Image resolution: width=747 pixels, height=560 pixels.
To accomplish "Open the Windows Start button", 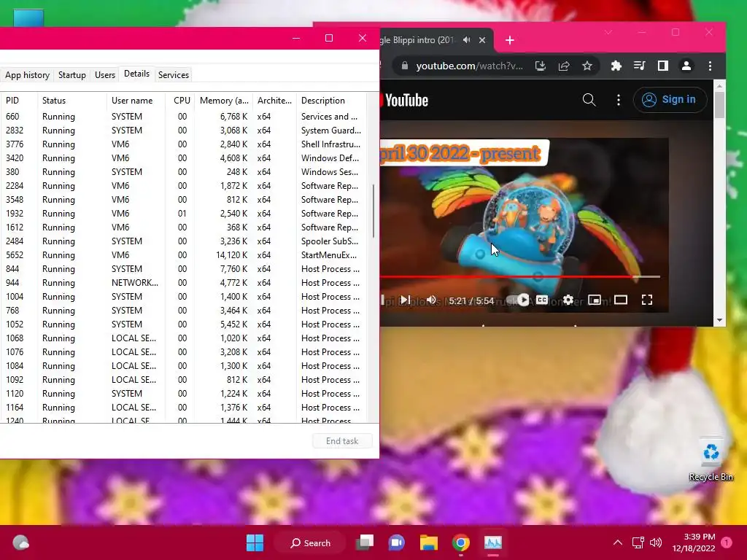I will [255, 542].
